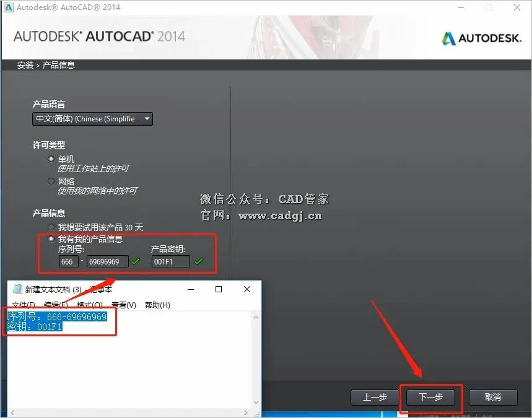
Task: Click the Autodesk logo at top right
Action: pyautogui.click(x=482, y=38)
